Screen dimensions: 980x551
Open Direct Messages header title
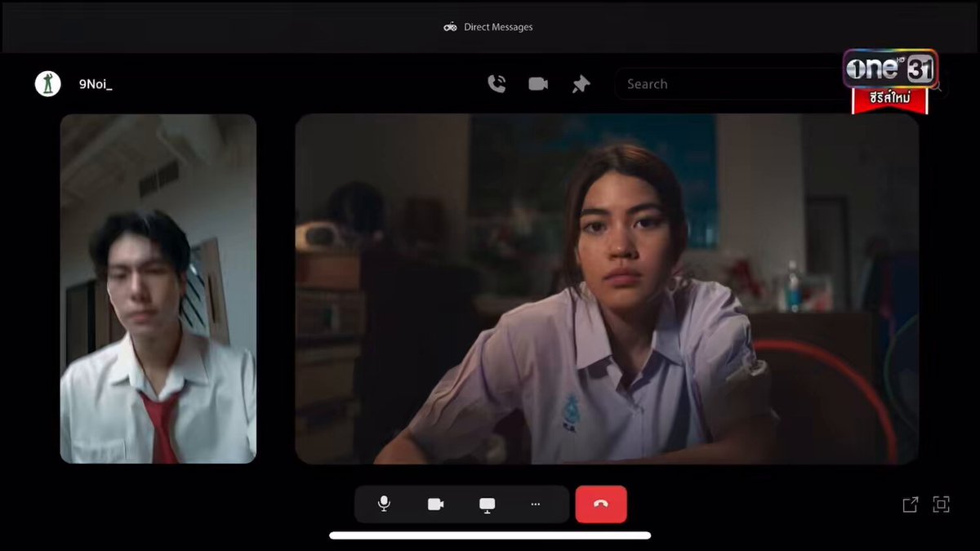point(498,27)
